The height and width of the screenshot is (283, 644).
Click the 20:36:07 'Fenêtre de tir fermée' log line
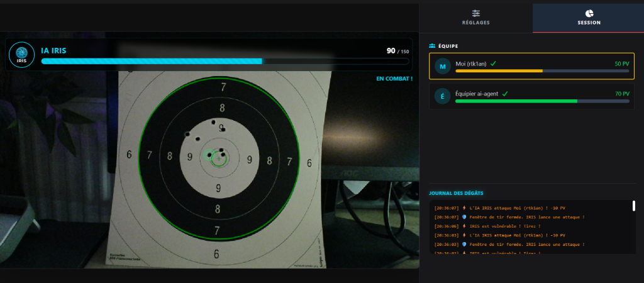(509, 217)
